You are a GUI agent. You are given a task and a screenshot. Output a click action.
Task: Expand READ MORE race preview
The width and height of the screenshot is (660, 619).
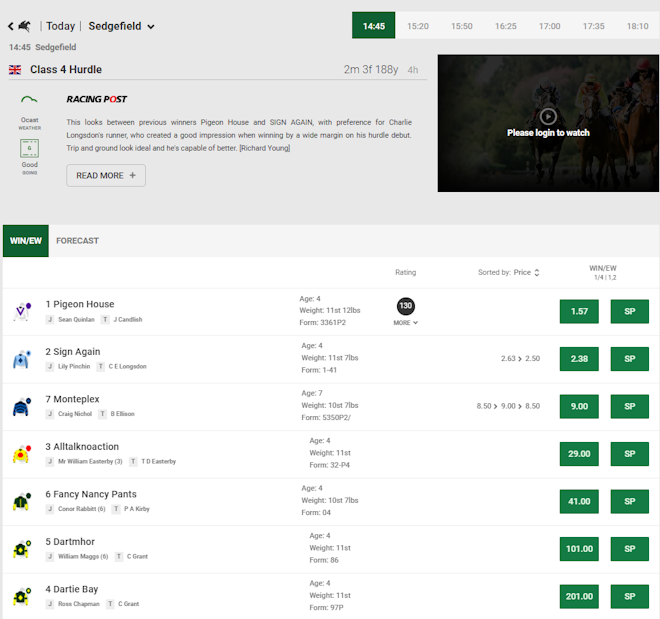pos(106,175)
